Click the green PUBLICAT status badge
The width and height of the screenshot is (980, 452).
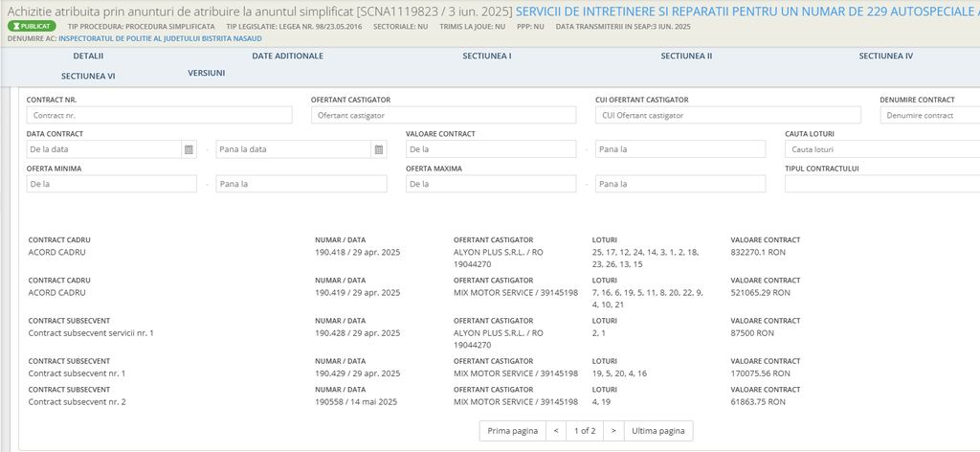pos(32,26)
